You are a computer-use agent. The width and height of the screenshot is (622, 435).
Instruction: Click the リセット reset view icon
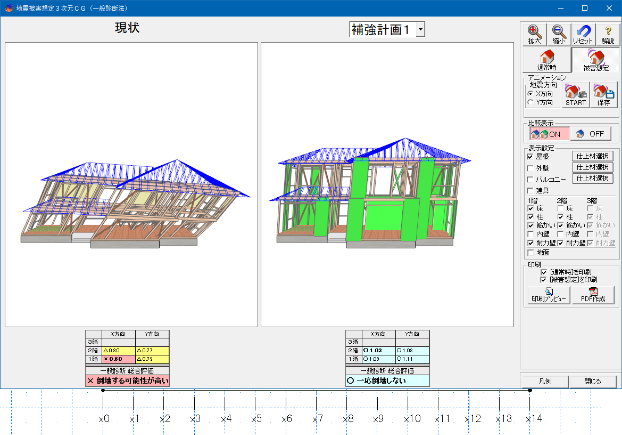[586, 35]
